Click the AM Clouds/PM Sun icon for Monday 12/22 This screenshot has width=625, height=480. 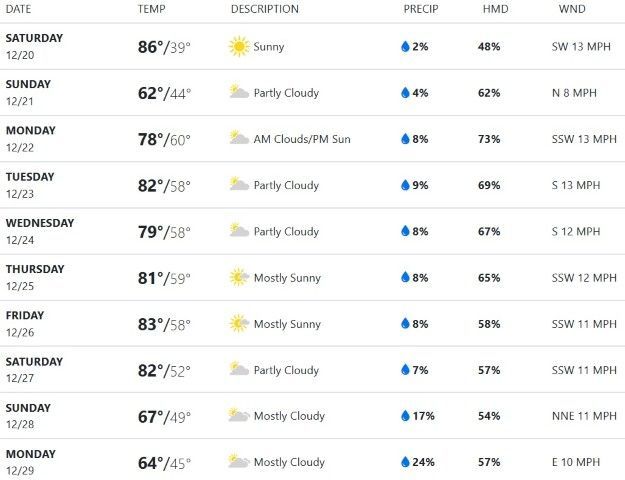click(x=238, y=139)
